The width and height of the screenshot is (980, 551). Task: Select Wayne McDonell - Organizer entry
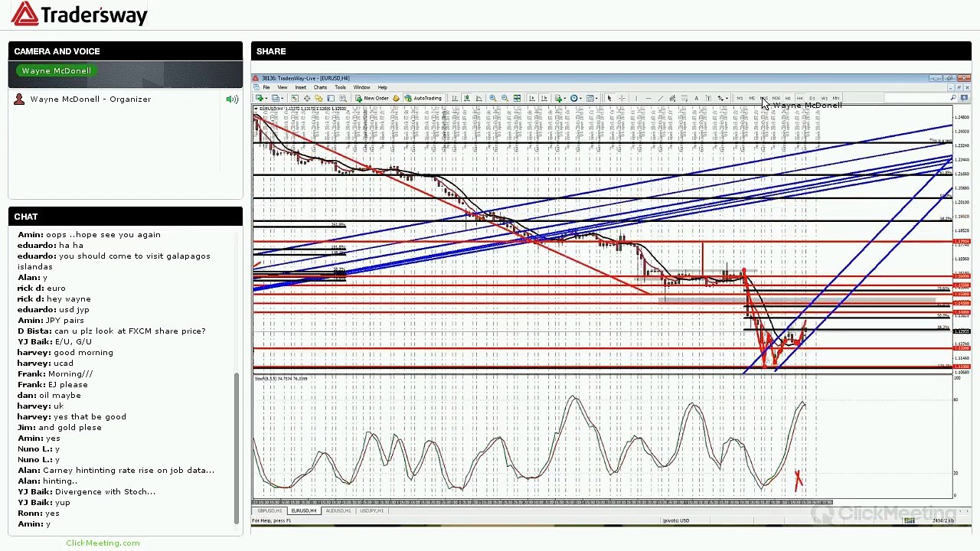coord(90,99)
